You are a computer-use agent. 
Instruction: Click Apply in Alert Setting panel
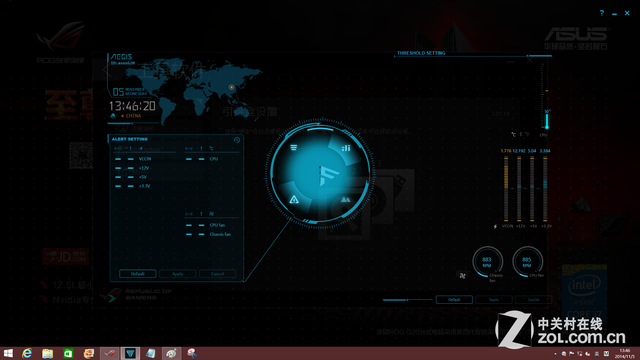click(x=178, y=273)
